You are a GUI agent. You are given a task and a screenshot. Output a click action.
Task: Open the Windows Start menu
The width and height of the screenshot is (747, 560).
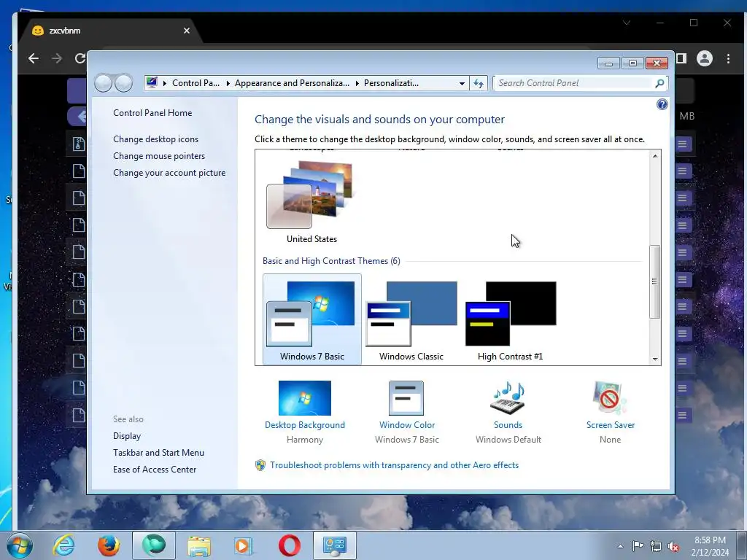(20, 545)
